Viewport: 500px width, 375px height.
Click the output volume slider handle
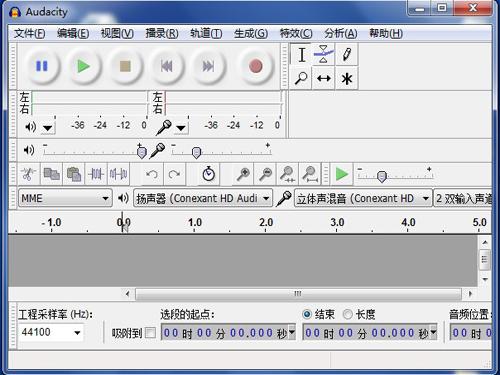pyautogui.click(x=142, y=152)
